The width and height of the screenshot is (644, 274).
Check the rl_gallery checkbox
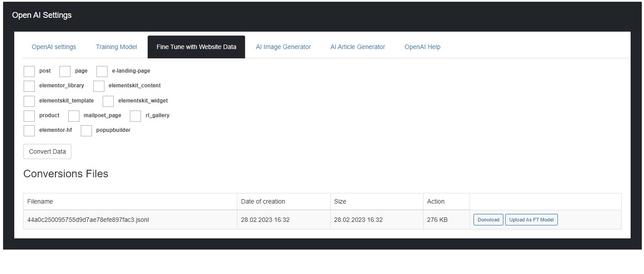(x=135, y=116)
